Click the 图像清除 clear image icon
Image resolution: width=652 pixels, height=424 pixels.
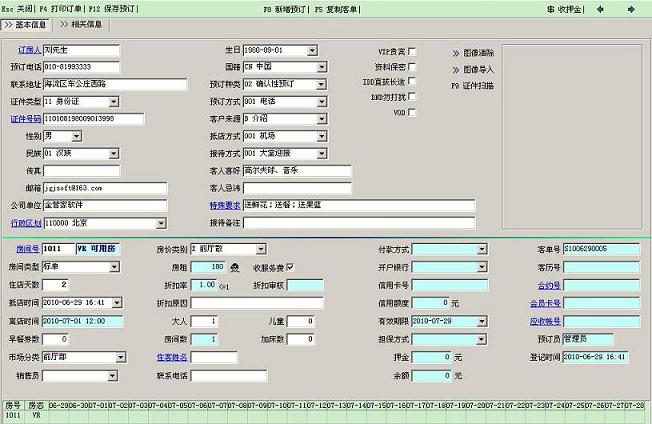(456, 52)
